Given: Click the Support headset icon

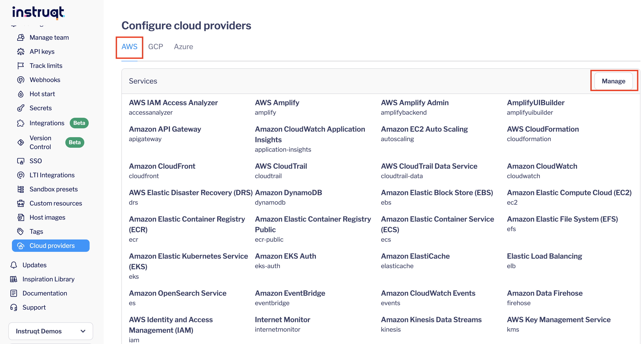Looking at the screenshot, I should (x=14, y=307).
